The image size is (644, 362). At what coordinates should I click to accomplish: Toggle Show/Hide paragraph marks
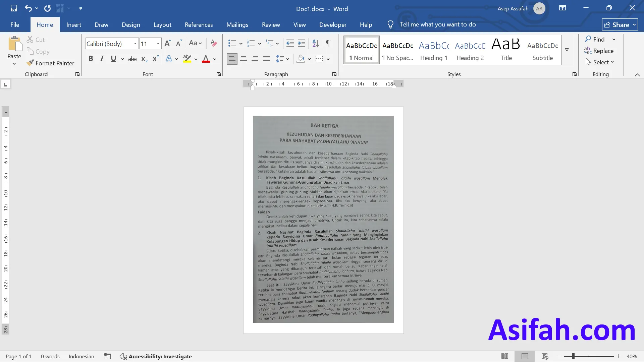pos(329,43)
